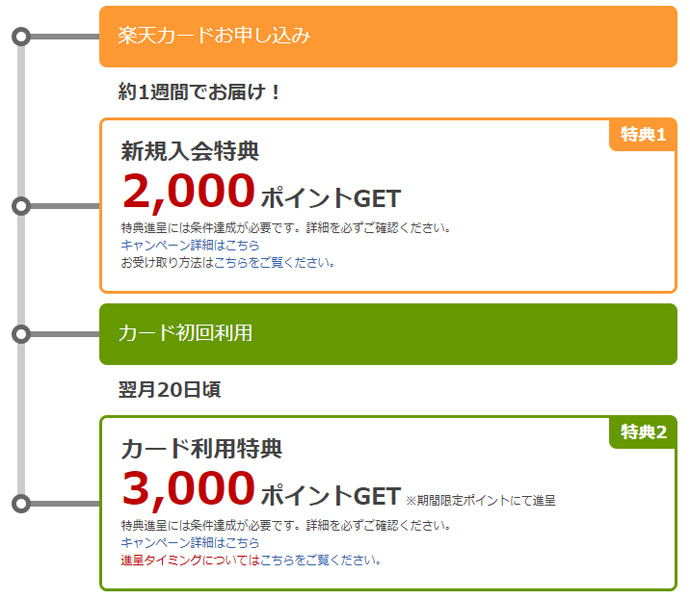Click the red 進呈タイミングについては text
The image size is (690, 600).
190,560
